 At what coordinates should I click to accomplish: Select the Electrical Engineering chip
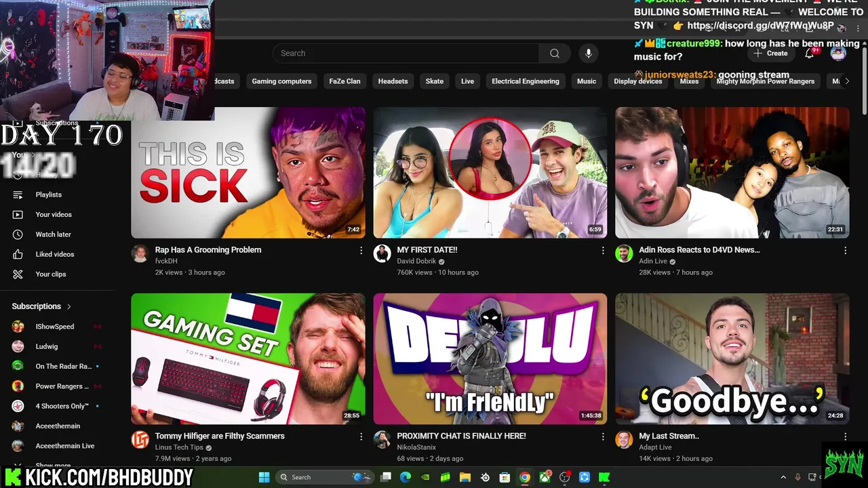point(526,81)
